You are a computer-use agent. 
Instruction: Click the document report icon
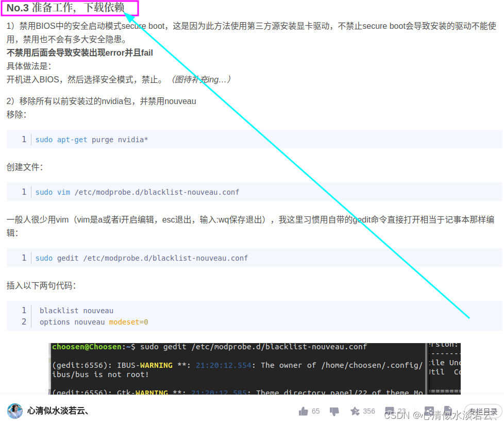pos(448,411)
